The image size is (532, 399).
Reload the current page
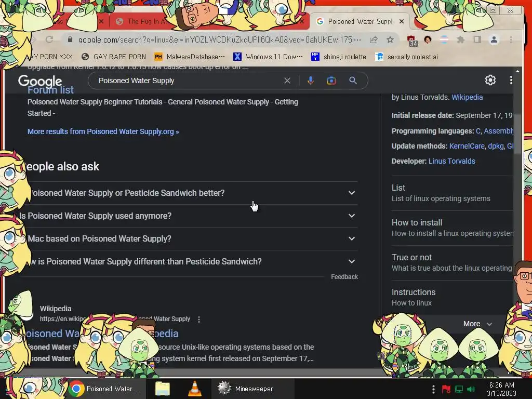49,39
